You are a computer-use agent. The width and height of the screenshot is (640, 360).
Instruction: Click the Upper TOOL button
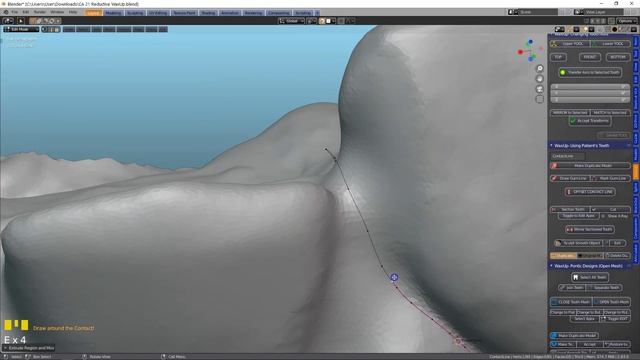(x=570, y=44)
